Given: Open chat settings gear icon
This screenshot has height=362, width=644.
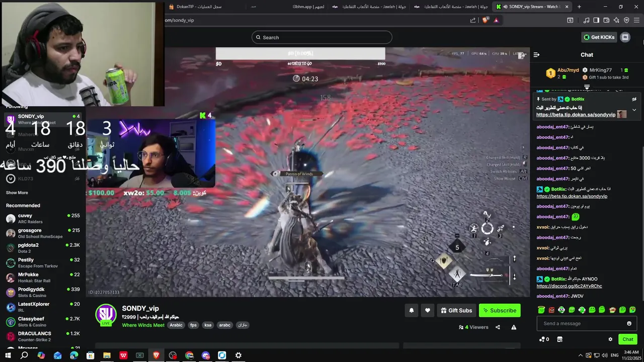Looking at the screenshot, I should click(x=610, y=339).
